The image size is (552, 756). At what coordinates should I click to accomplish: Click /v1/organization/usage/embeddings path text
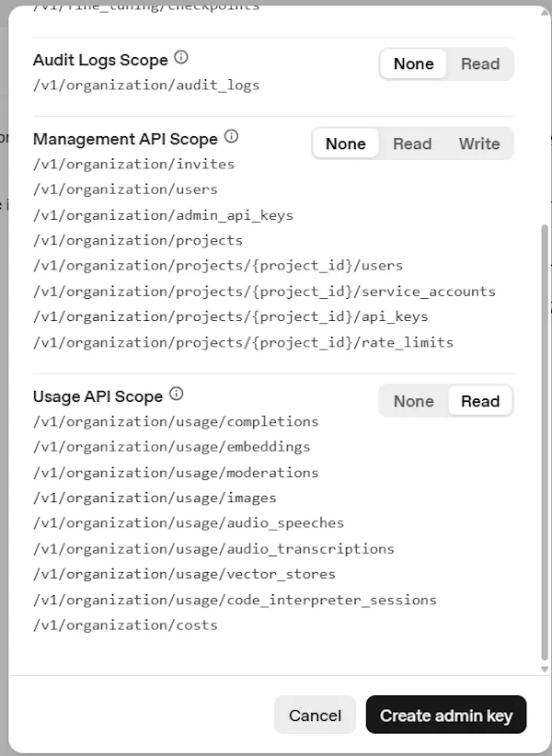[x=172, y=447]
